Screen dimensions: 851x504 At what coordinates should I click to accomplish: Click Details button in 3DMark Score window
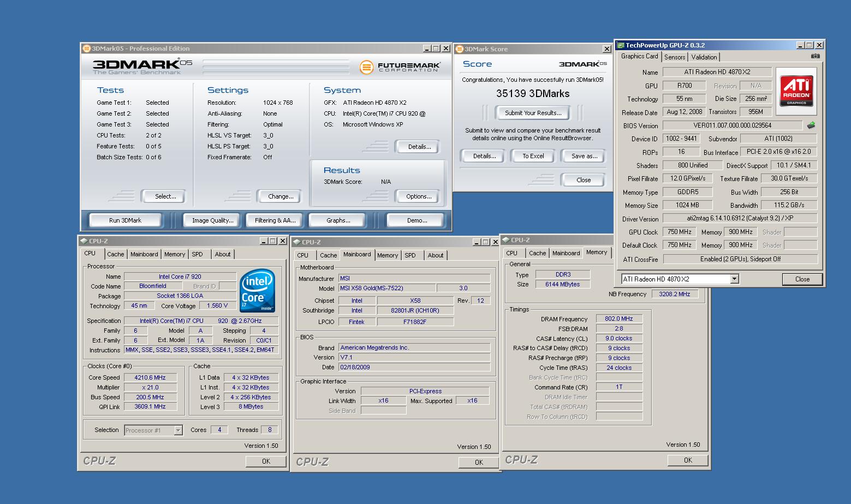point(484,156)
